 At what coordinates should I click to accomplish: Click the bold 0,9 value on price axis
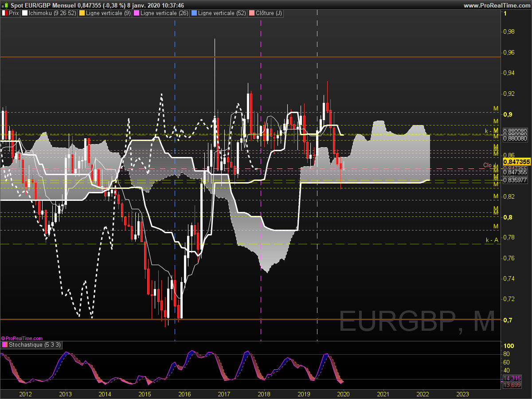pos(508,114)
